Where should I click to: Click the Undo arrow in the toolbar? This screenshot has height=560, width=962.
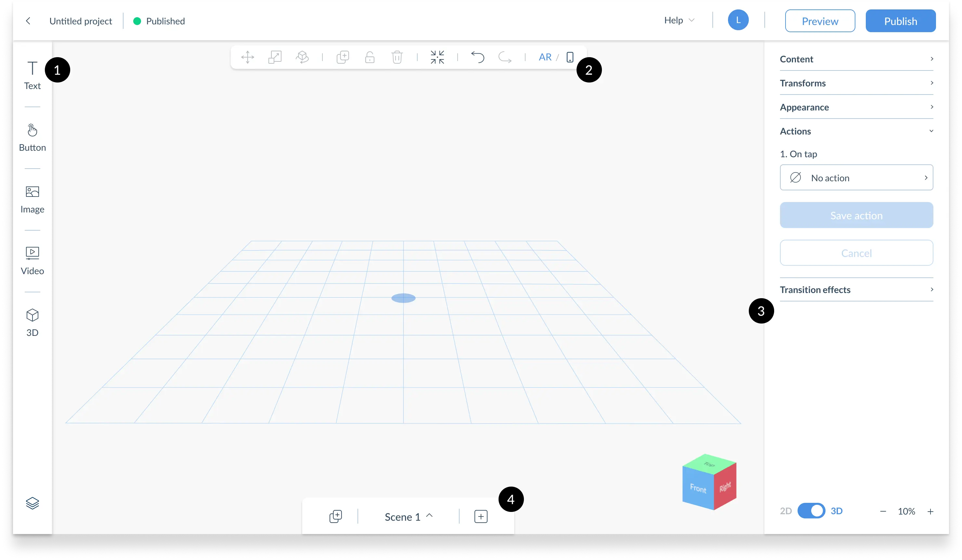[x=477, y=57]
